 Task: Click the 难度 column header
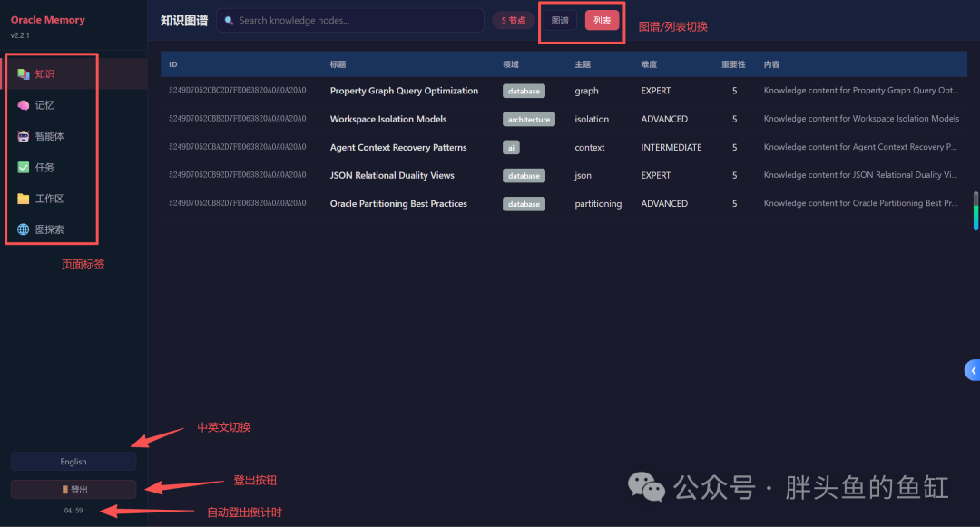pos(649,64)
